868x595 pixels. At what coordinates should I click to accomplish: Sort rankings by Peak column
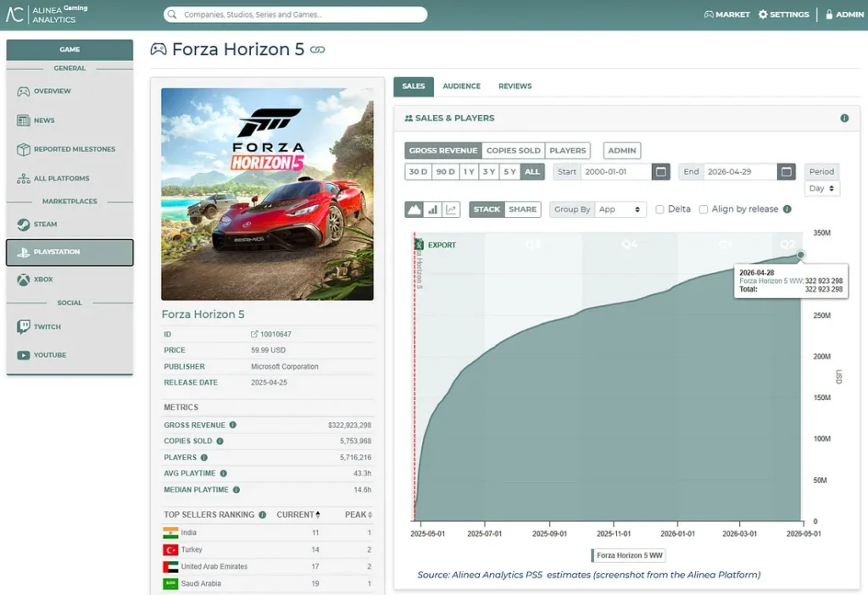coord(359,514)
